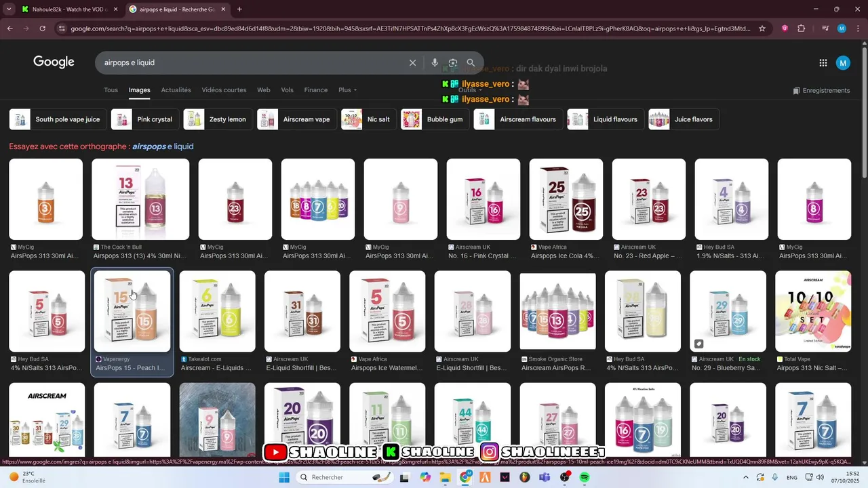The image size is (868, 488).
Task: Open the Windows Start menu
Action: click(284, 477)
